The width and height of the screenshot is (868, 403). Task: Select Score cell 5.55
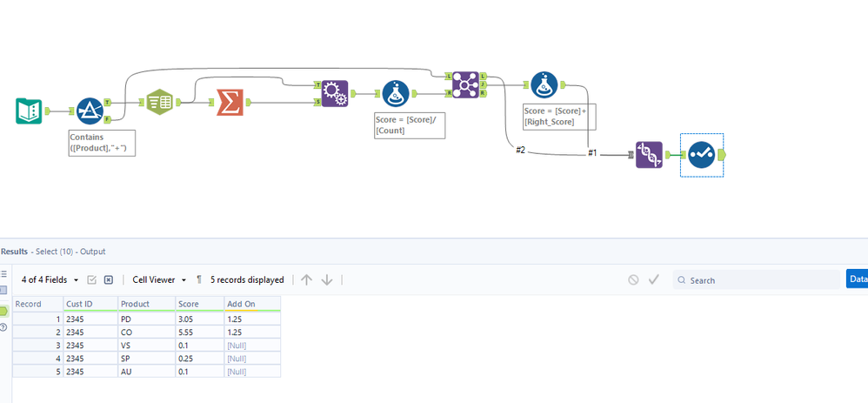[x=200, y=332]
